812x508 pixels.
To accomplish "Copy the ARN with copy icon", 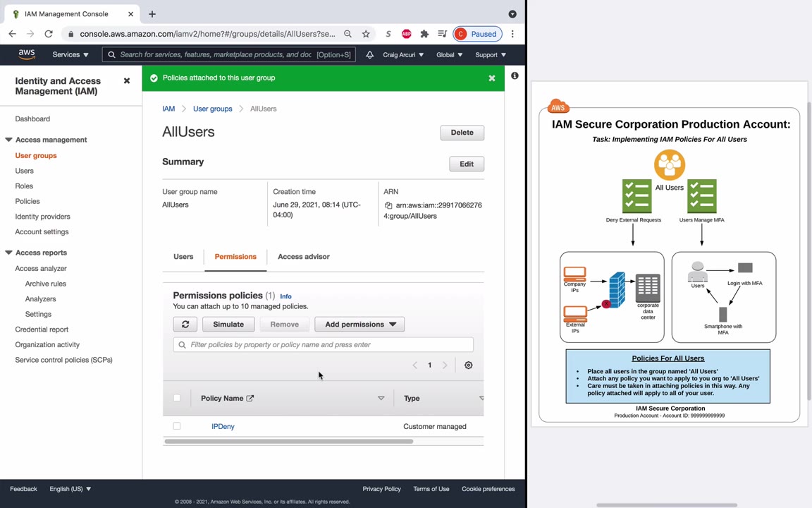I will [388, 205].
